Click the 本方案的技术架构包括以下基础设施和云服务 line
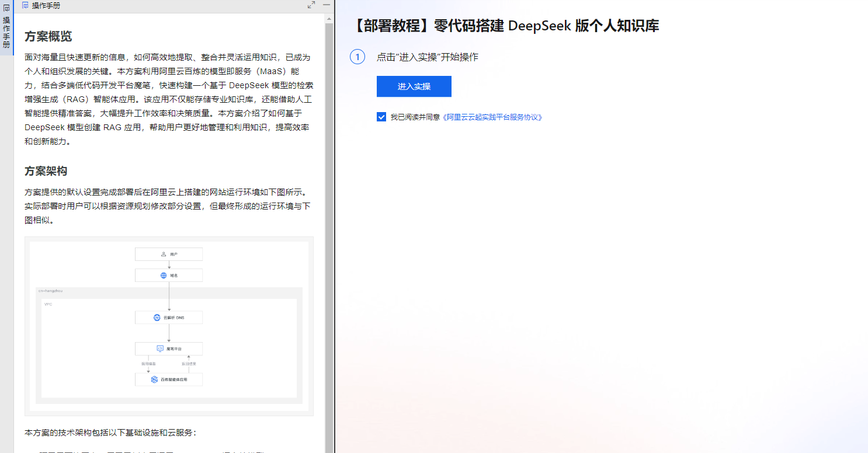Viewport: 868px width, 453px height. 111,433
